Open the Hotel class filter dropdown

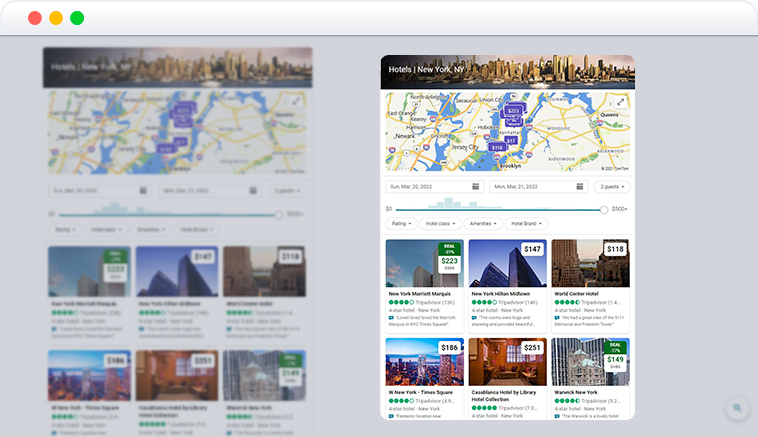click(x=440, y=224)
